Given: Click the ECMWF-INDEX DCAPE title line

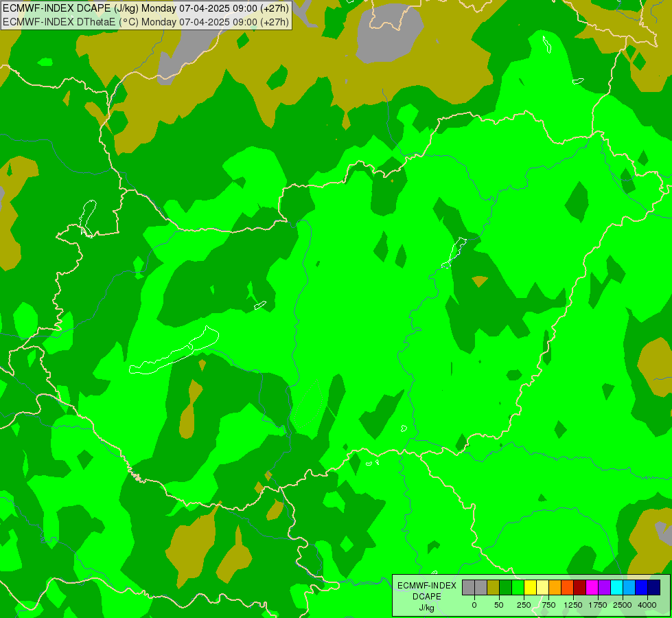Looking at the screenshot, I should [146, 8].
